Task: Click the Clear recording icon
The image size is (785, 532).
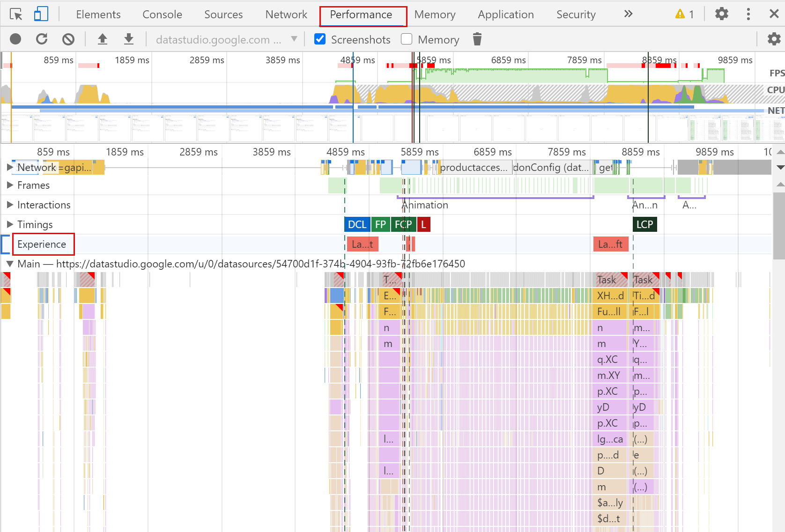Action: 68,39
